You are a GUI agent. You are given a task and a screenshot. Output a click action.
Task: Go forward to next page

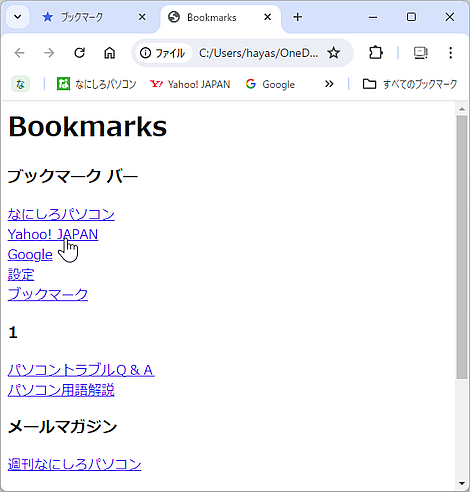49,53
